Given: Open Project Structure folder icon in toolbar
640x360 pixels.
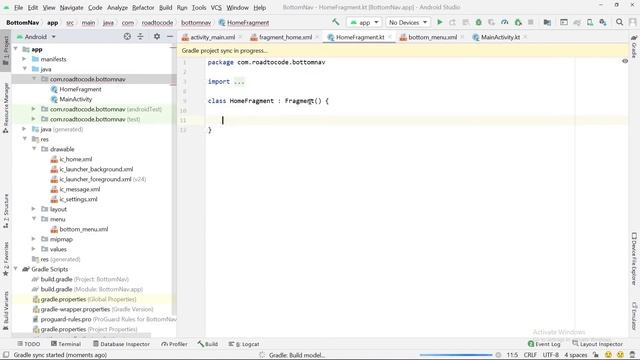Looking at the screenshot, I should [547, 22].
